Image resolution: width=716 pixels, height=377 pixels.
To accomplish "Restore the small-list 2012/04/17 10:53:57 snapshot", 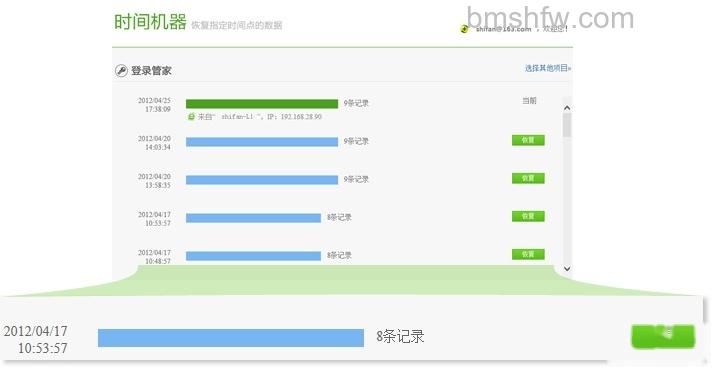I will coord(528,216).
